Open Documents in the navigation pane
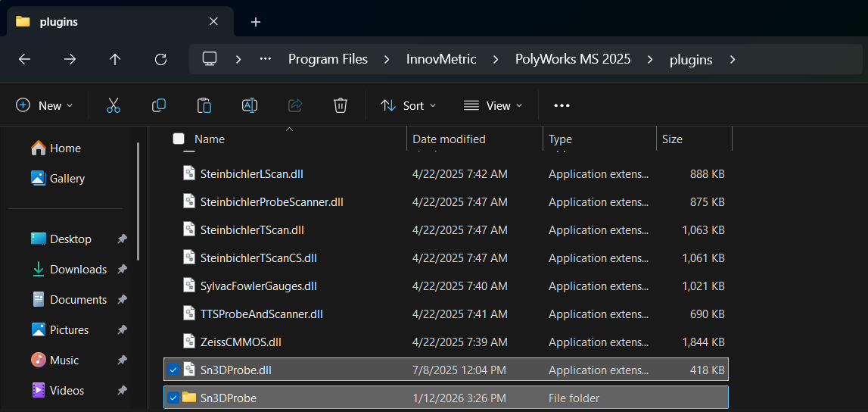This screenshot has width=868, height=412. pos(69,300)
